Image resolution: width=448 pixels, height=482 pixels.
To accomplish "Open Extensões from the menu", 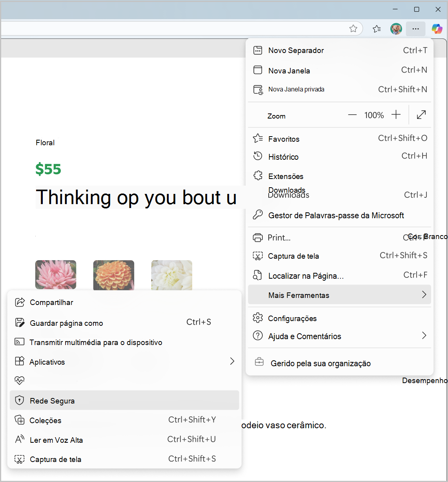I will [340, 176].
